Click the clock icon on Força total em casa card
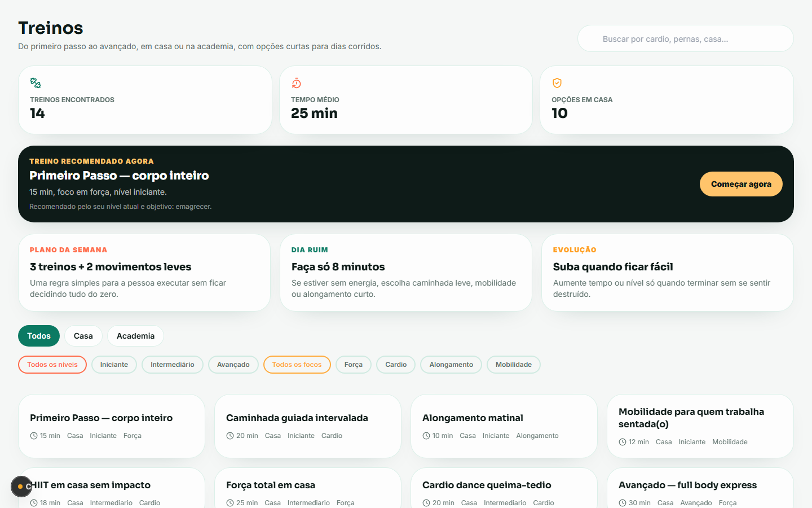 [230, 503]
